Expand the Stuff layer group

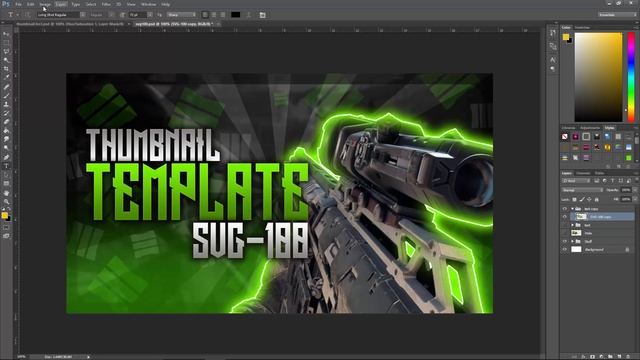572,241
